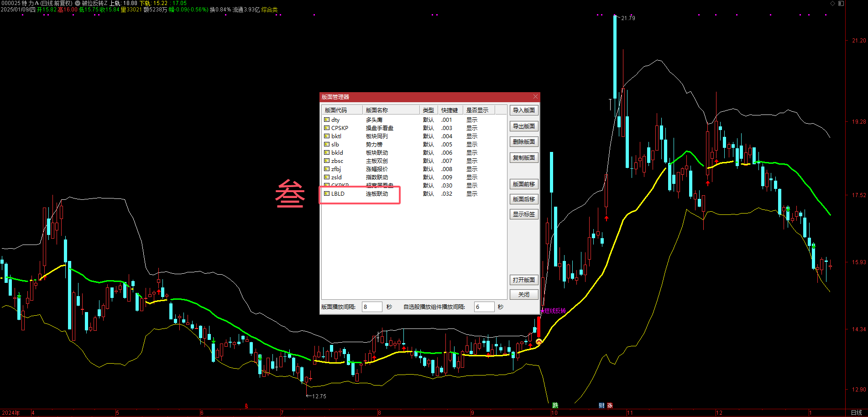Viewport: 868px width, 417px height.
Task: Select the 势力榜 layout name
Action: pos(374,145)
